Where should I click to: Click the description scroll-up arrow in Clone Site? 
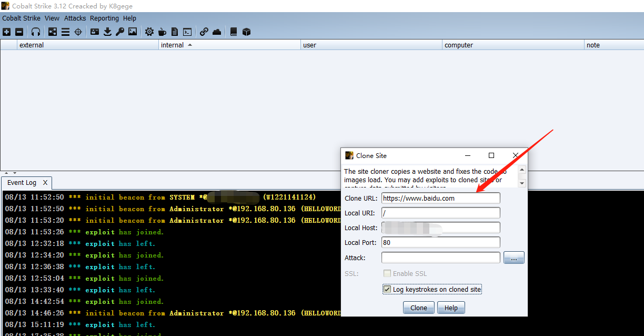click(522, 170)
